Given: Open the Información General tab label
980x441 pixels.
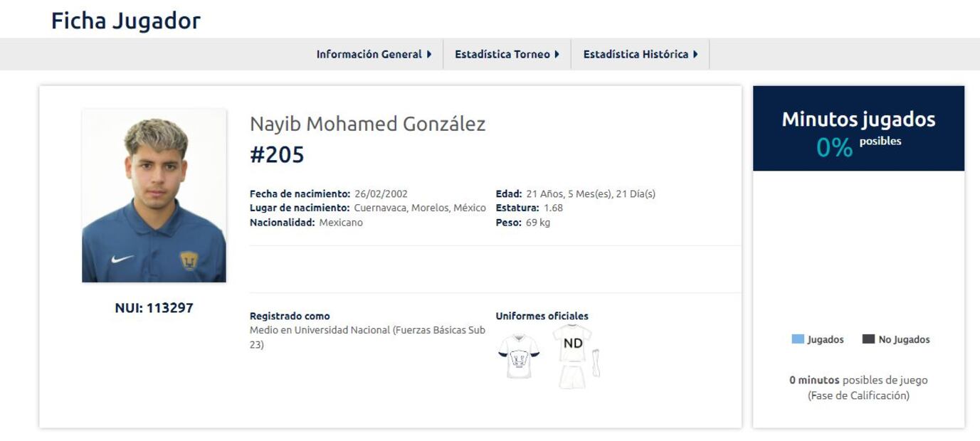Looking at the screenshot, I should (x=369, y=54).
